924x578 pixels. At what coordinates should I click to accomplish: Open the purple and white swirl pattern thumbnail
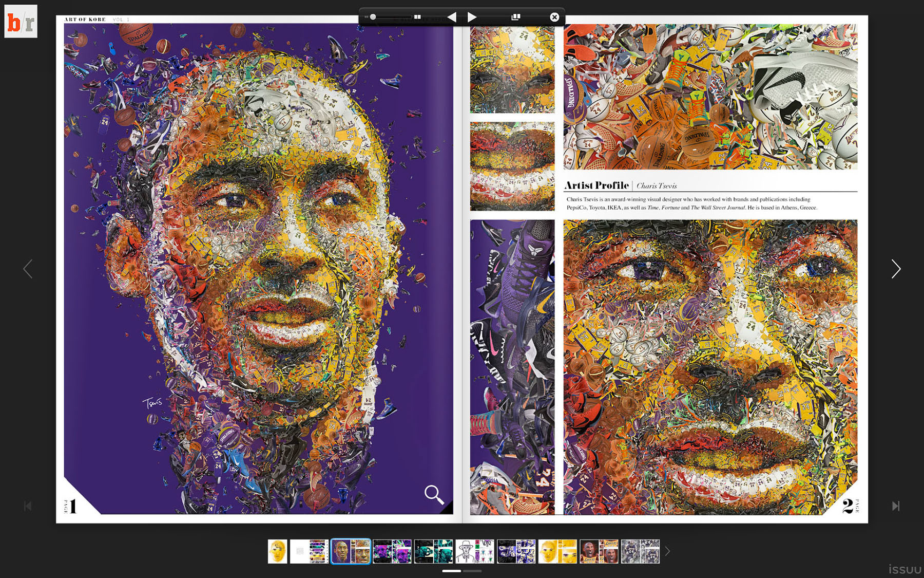[516, 551]
